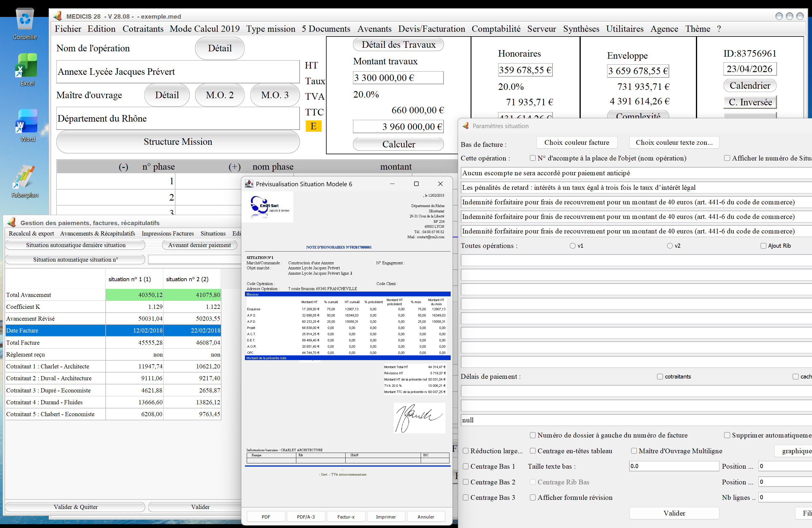Click the Calendrier button
The width and height of the screenshot is (812, 528).
point(750,85)
